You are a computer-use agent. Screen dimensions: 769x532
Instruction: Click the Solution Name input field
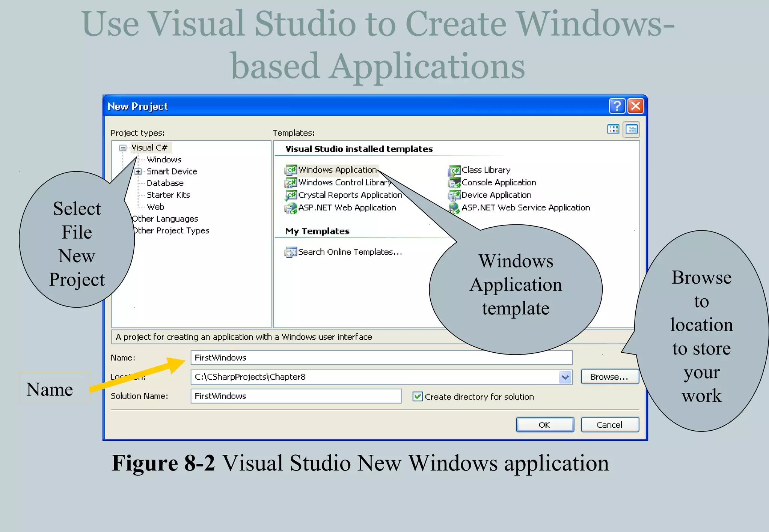coord(296,396)
